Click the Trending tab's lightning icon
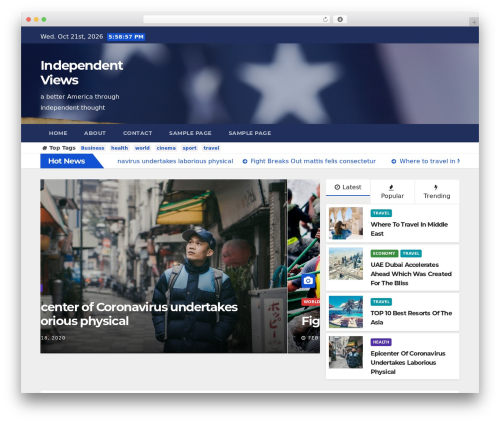The height and width of the screenshot is (423, 500). pos(436,187)
